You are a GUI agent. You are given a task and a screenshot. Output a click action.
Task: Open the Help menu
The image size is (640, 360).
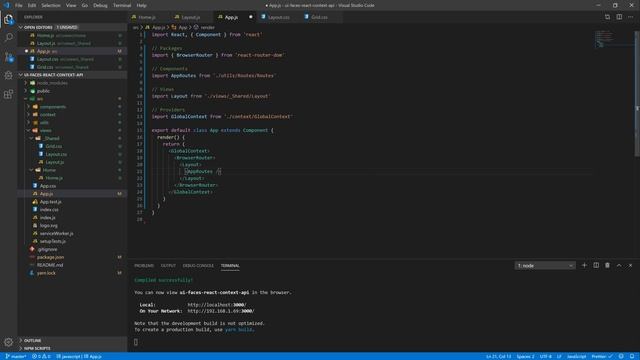point(141,5)
